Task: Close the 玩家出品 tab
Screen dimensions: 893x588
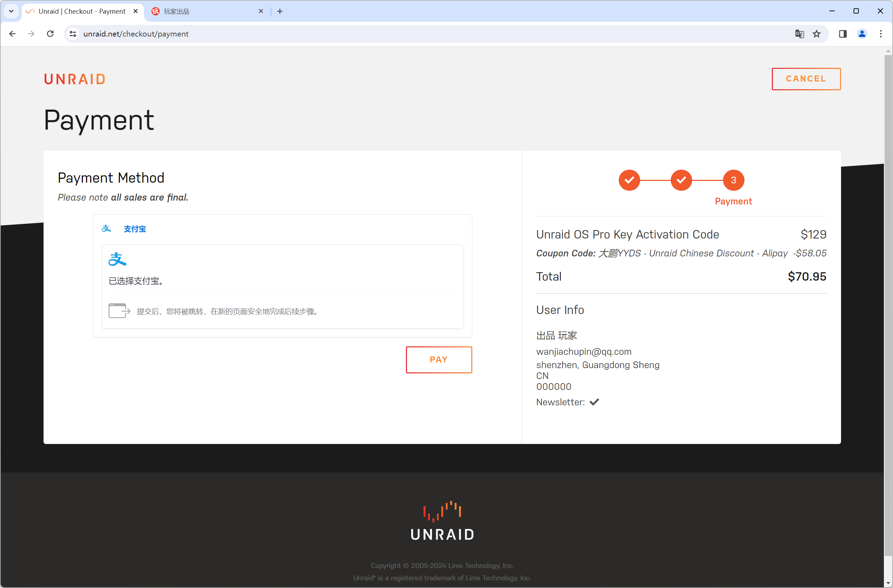Action: pos(261,11)
